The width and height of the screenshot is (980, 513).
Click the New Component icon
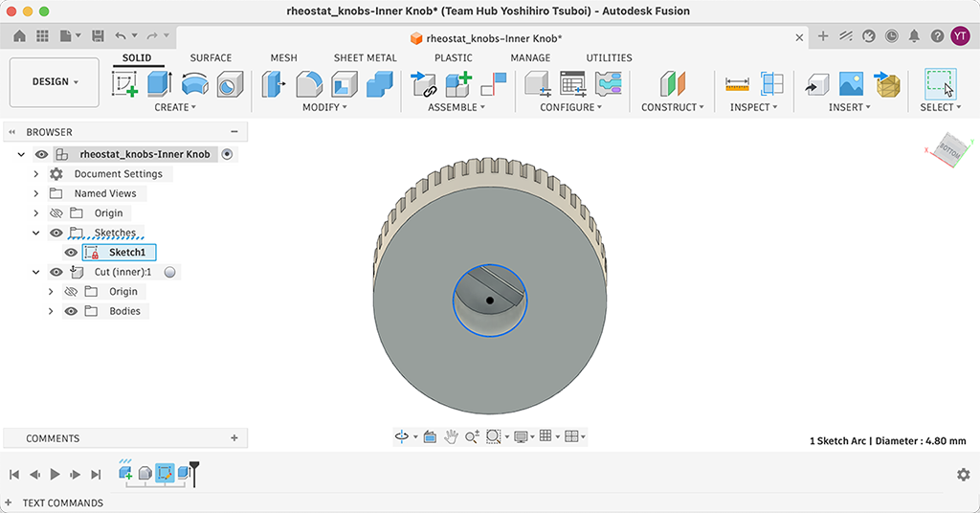click(458, 83)
